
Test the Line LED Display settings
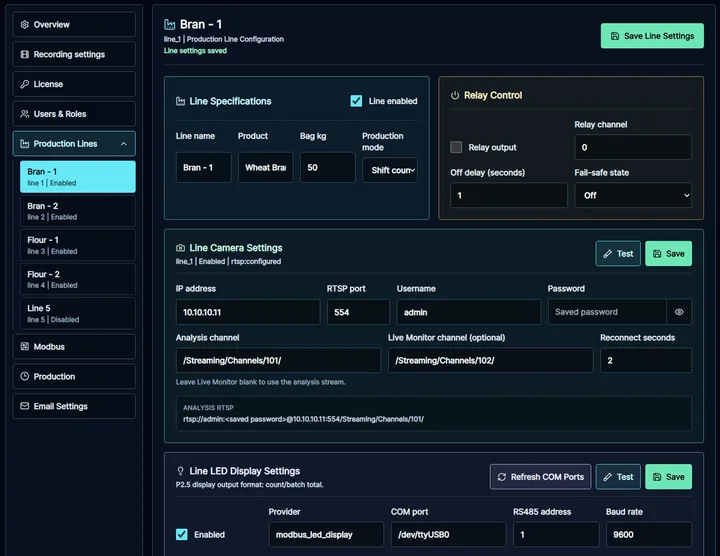click(x=618, y=477)
